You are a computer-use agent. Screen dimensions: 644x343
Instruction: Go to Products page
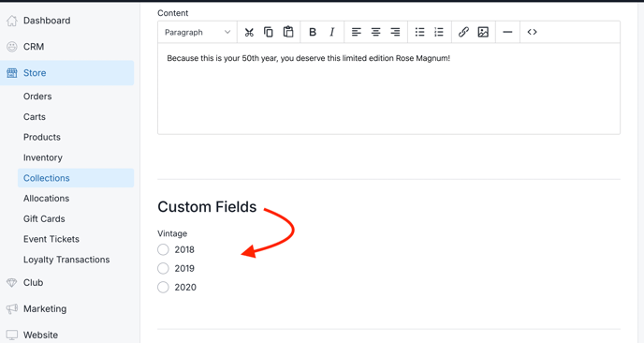coord(42,138)
